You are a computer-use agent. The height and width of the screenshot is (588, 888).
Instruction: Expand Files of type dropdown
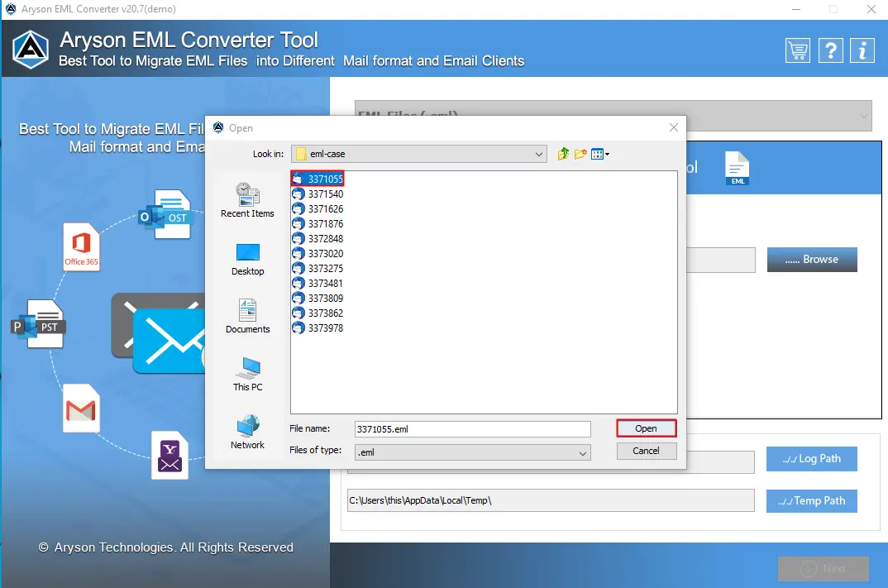pos(582,452)
